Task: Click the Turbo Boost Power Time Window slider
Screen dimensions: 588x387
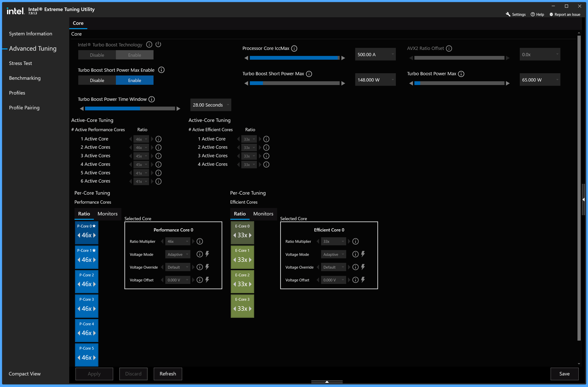Action: (130, 109)
